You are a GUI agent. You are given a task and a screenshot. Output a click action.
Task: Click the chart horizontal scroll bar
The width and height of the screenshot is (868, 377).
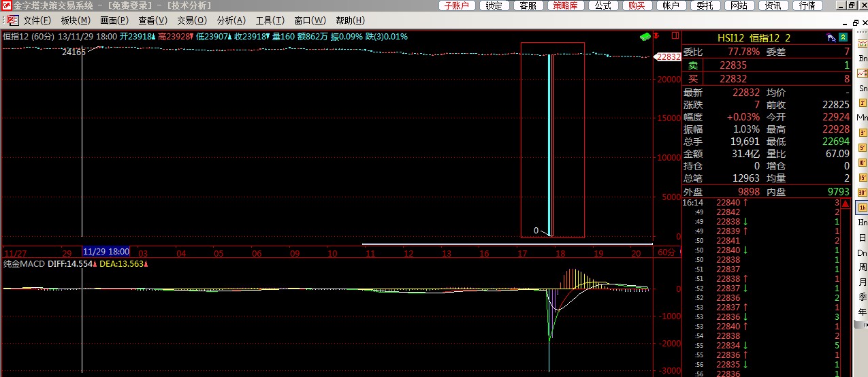[507, 244]
